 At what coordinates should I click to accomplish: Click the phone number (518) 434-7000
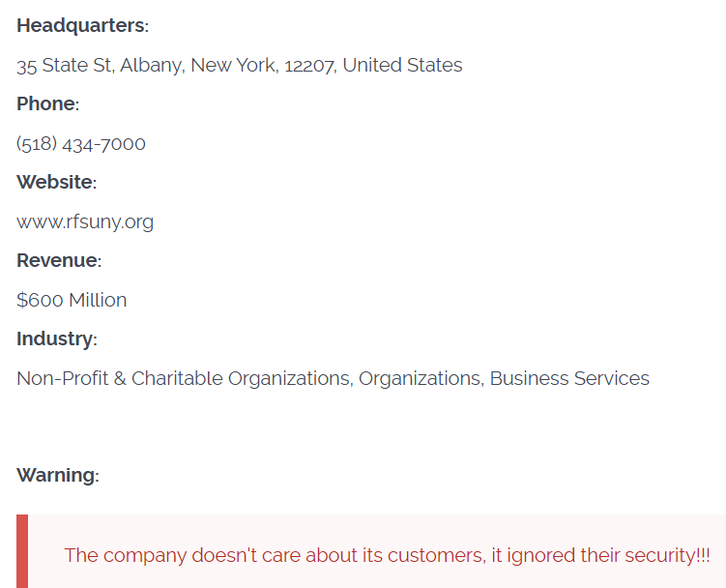[x=81, y=144]
